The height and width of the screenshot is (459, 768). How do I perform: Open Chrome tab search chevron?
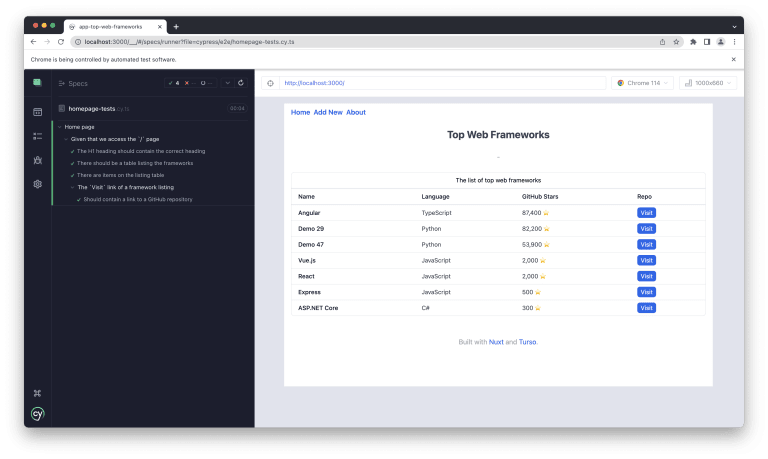click(x=734, y=27)
